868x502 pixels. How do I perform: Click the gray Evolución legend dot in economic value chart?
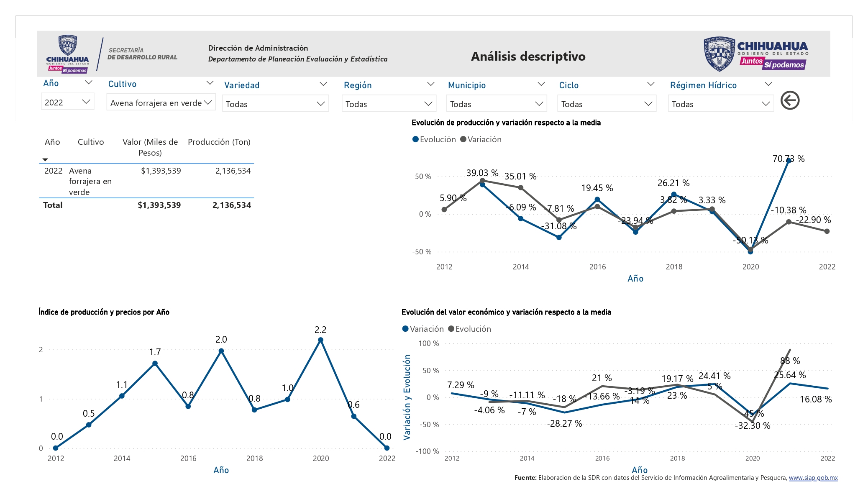point(451,329)
